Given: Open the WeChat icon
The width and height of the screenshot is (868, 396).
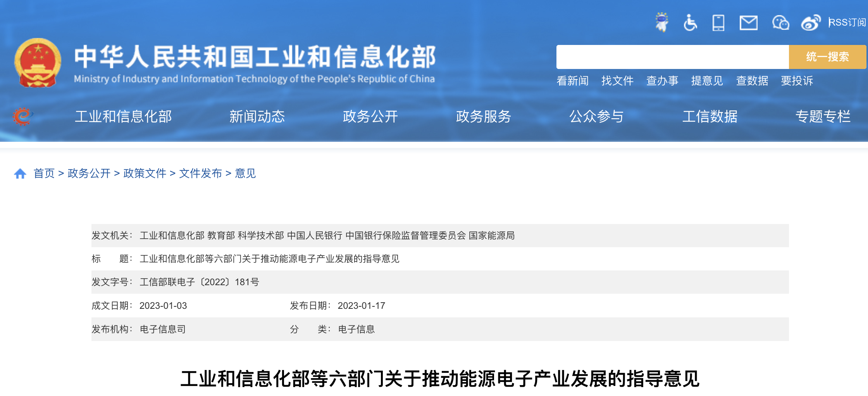Looking at the screenshot, I should point(780,23).
